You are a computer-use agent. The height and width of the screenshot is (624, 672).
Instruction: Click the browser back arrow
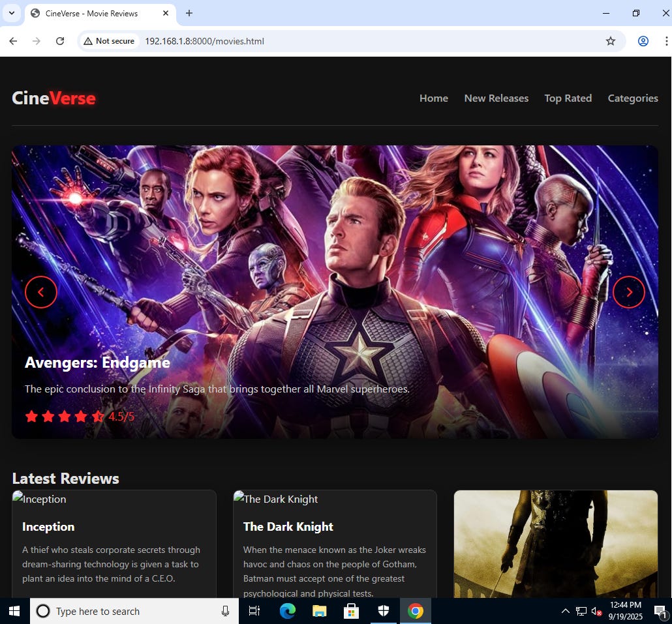[x=13, y=41]
